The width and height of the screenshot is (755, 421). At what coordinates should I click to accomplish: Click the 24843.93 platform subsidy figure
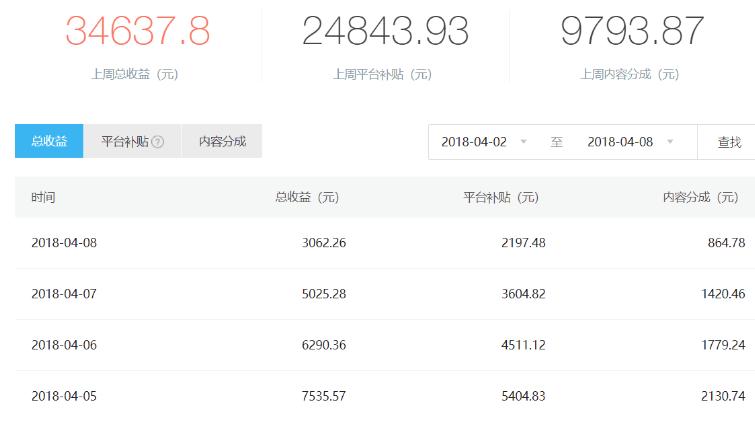pyautogui.click(x=385, y=31)
